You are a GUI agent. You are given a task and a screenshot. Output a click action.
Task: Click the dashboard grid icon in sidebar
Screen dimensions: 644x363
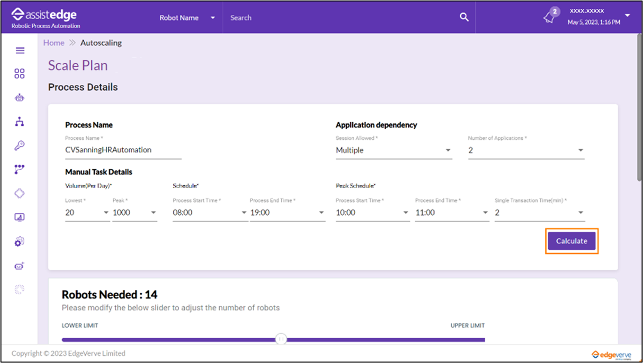20,74
